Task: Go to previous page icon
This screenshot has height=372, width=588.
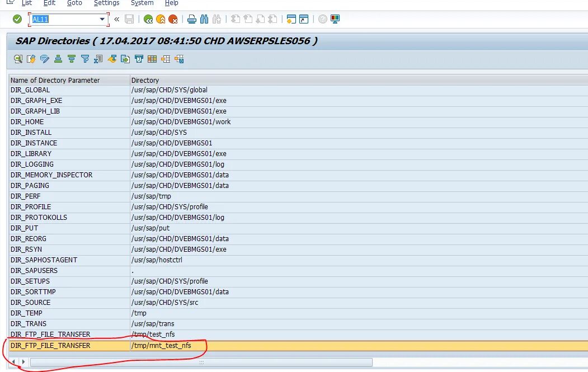Action: 248,19
